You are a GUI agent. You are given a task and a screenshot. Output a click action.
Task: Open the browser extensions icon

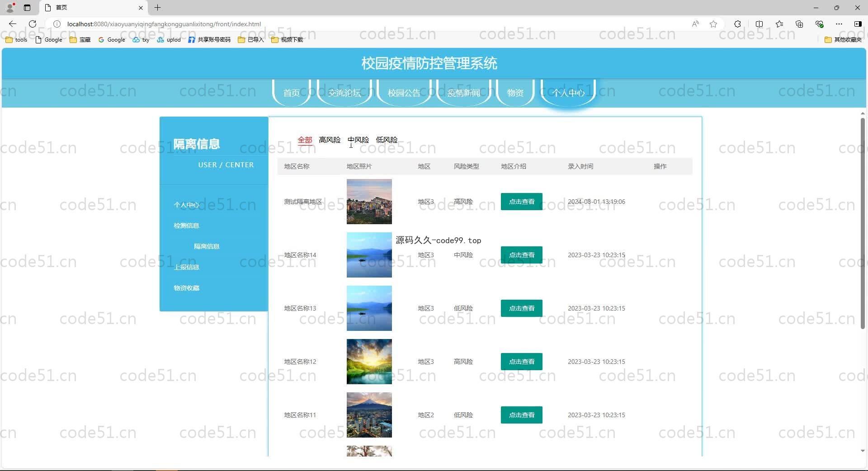pyautogui.click(x=737, y=24)
